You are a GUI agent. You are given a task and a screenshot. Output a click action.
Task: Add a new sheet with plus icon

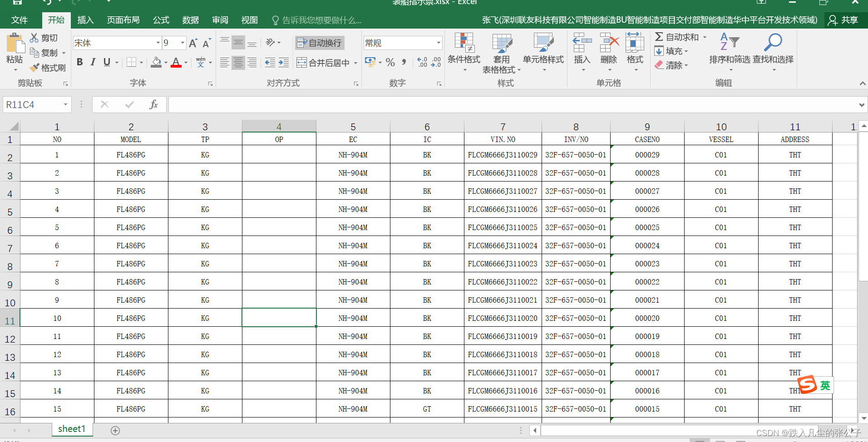115,430
